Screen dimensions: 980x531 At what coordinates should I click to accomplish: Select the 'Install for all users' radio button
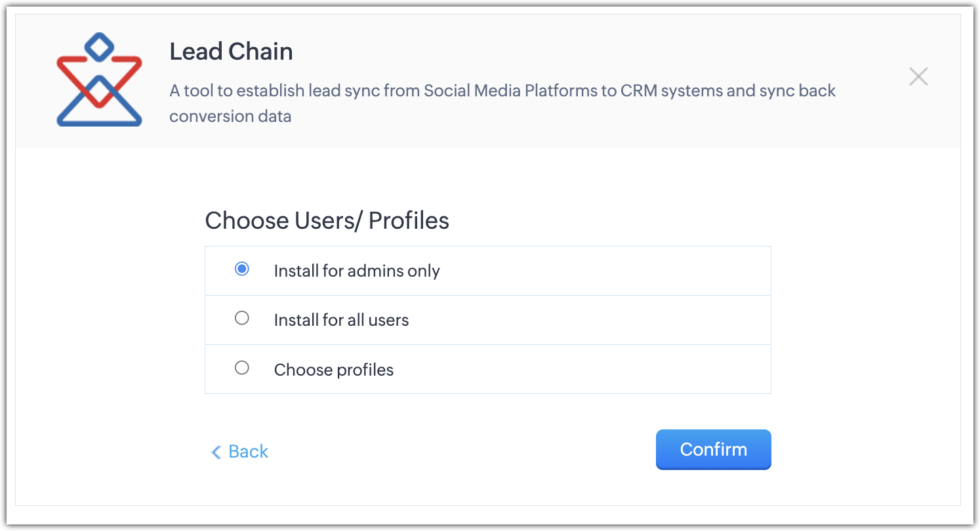[x=242, y=319]
